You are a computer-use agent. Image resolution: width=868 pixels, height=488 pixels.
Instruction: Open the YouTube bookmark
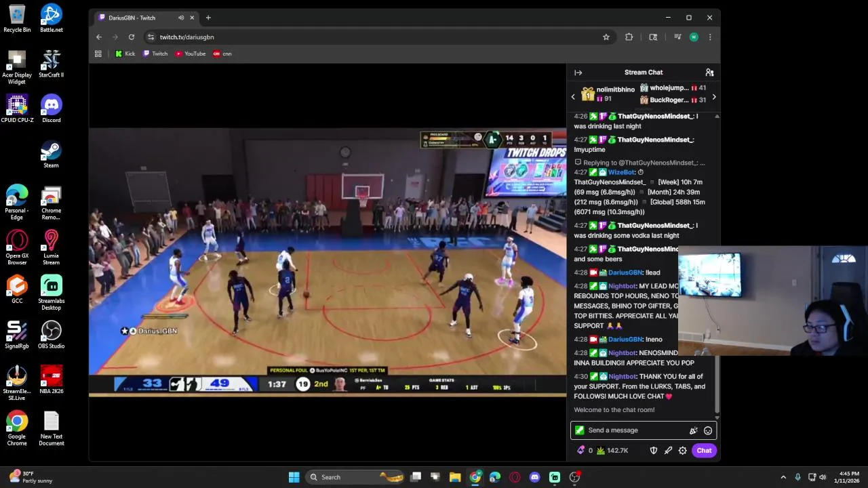tap(191, 54)
